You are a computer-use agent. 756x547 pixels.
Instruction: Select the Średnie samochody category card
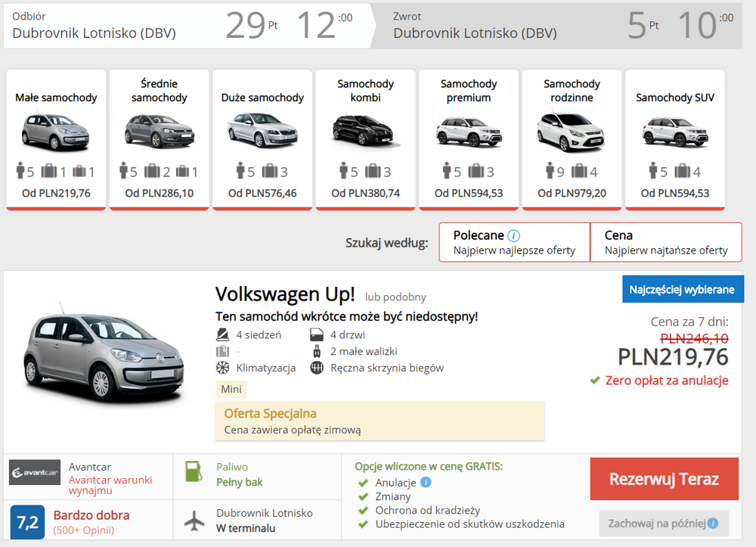click(159, 140)
